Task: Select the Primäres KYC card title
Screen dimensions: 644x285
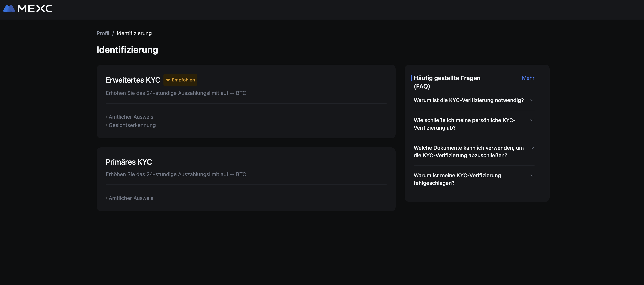Action: pos(129,162)
